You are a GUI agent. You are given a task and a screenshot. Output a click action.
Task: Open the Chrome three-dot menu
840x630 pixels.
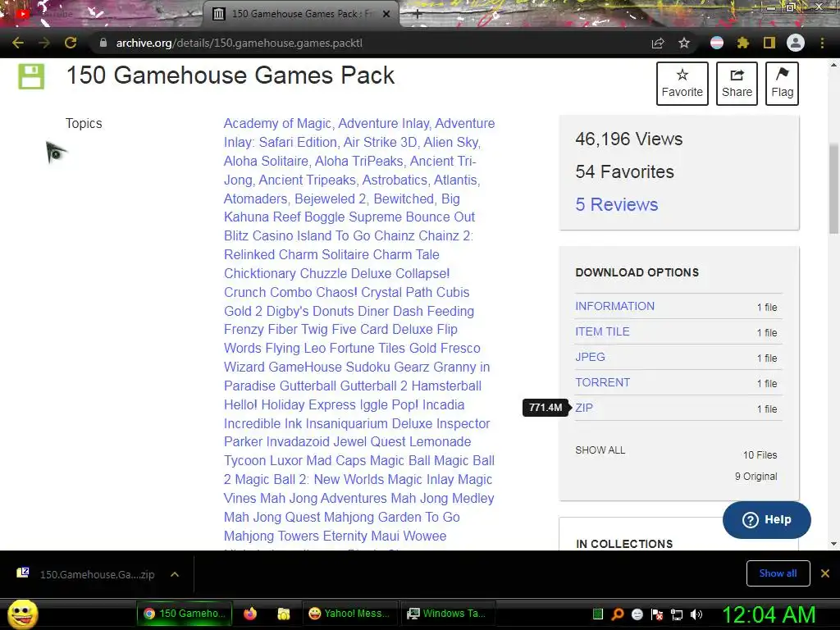pyautogui.click(x=822, y=43)
